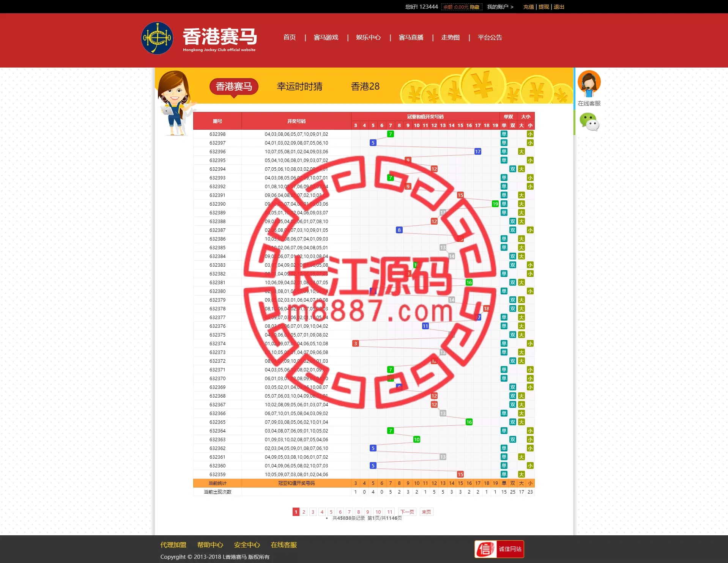The height and width of the screenshot is (563, 728).
Task: Click issue number 632398
Action: (x=217, y=134)
